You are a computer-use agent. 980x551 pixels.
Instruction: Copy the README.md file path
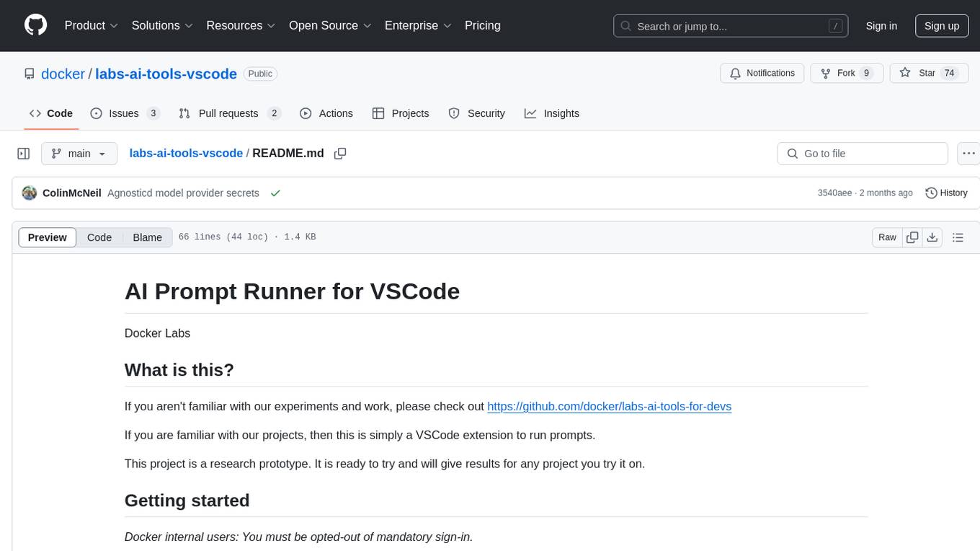(340, 154)
